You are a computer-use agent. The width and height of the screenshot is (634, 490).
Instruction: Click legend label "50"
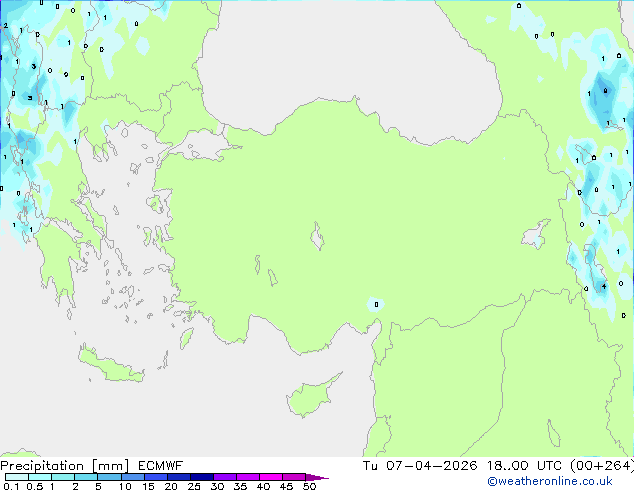(310, 486)
